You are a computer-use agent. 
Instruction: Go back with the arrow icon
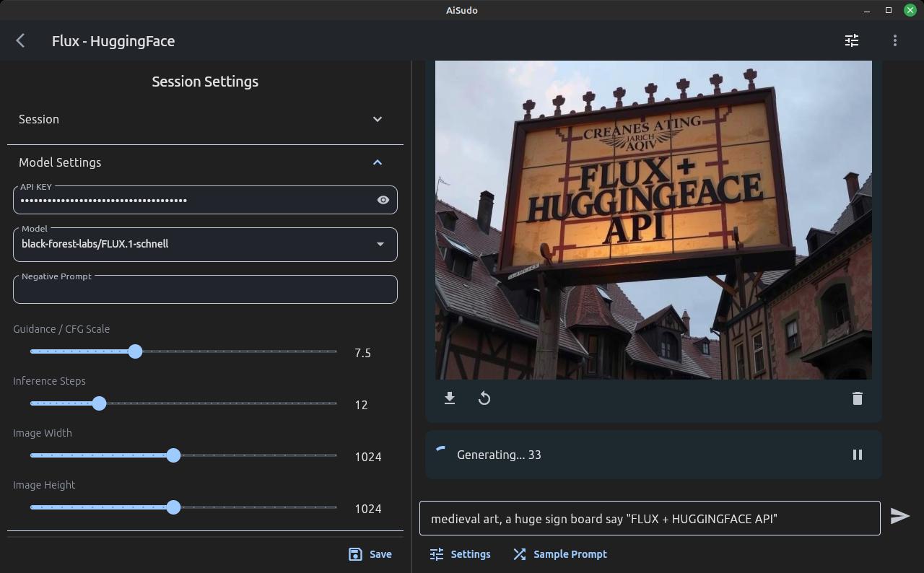pyautogui.click(x=20, y=41)
